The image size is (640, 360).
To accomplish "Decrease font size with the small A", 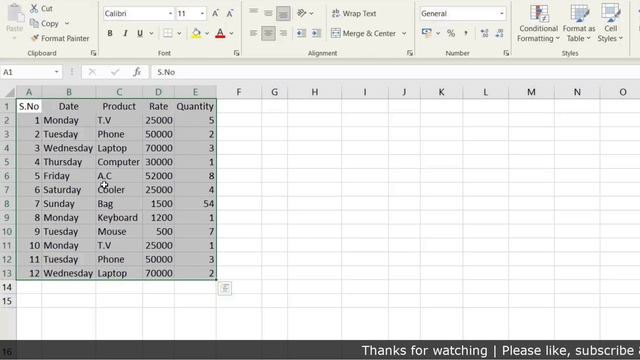I will [x=230, y=13].
